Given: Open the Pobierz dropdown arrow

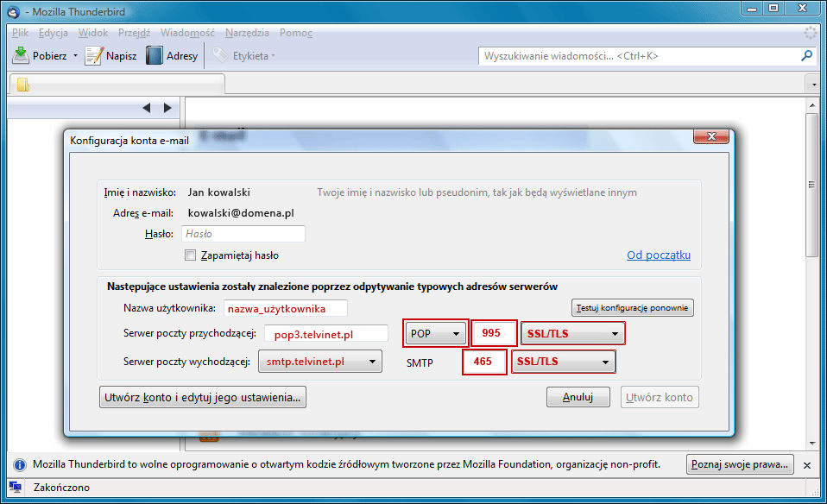Looking at the screenshot, I should tap(75, 56).
